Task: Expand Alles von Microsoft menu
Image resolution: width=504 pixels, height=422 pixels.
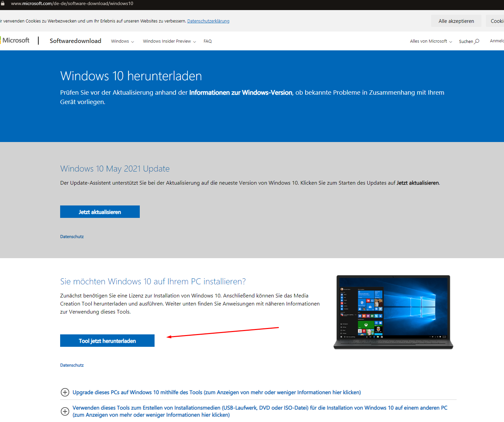Action: tap(431, 41)
